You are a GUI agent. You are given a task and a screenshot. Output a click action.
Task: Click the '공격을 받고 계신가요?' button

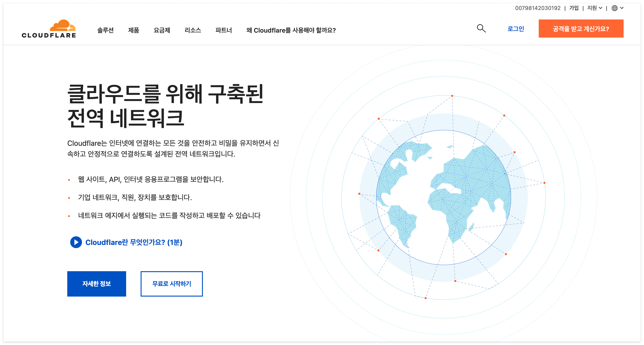point(581,29)
